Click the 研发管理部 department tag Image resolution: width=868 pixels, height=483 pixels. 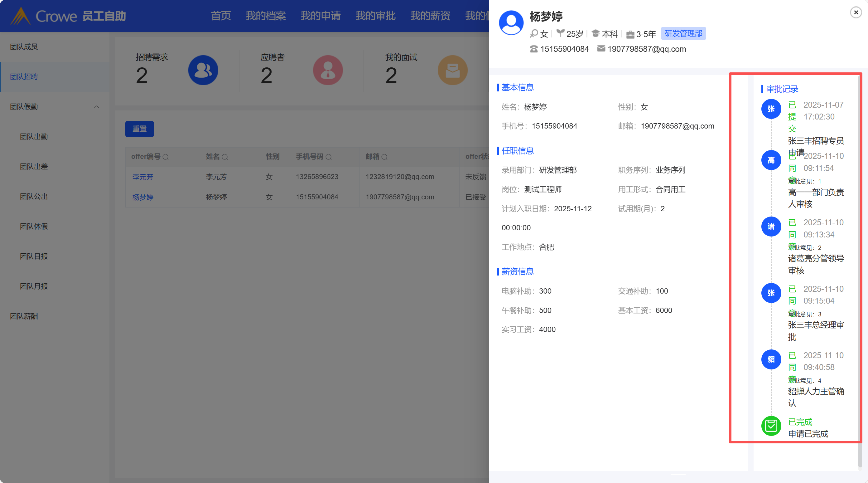(683, 33)
